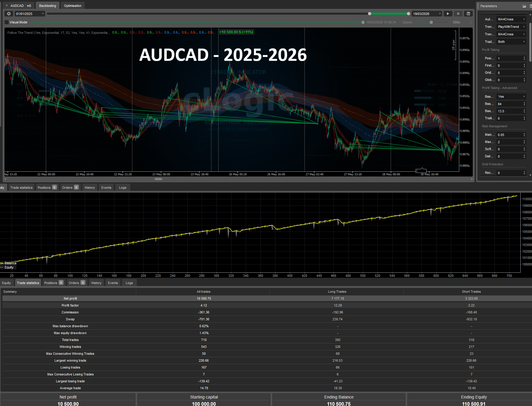Screen dimensions: 532x406
Task: Open the backtesting settings gear icon
Action: 8,13
